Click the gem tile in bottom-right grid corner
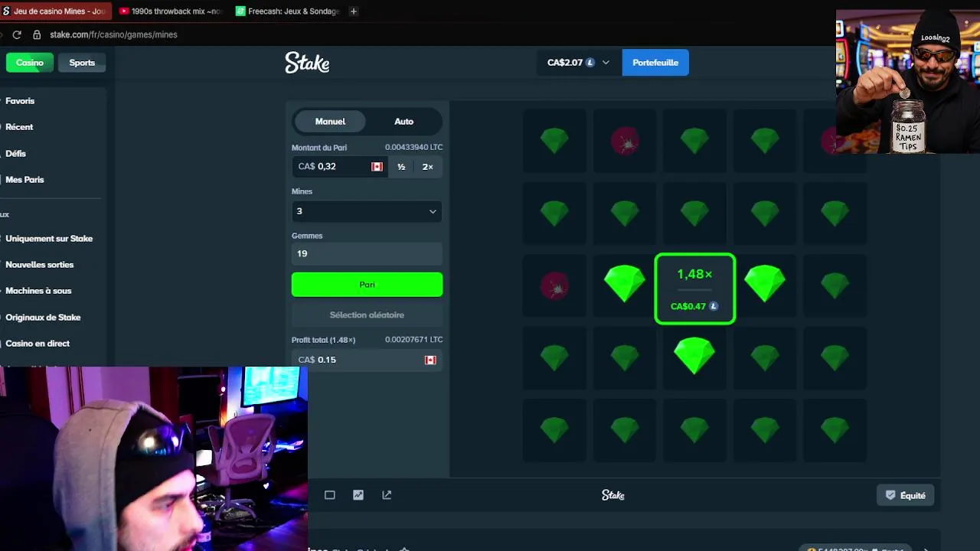Screen dimensions: 980x551 click(x=835, y=430)
